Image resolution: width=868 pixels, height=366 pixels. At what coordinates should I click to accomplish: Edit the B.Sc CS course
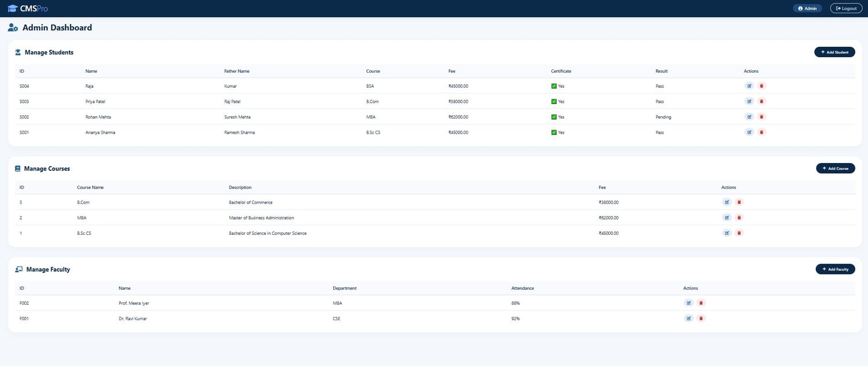727,233
